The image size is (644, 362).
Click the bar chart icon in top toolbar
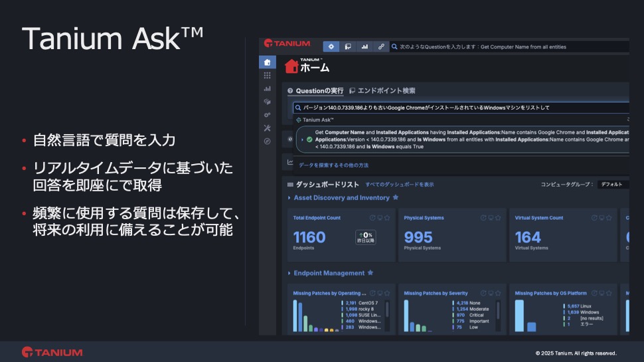pyautogui.click(x=364, y=46)
